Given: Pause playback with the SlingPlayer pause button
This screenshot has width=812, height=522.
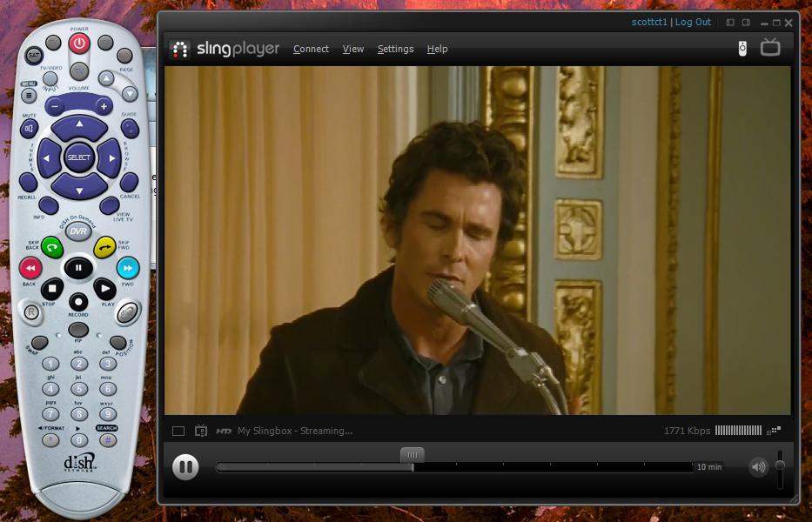Looking at the screenshot, I should click(x=185, y=467).
